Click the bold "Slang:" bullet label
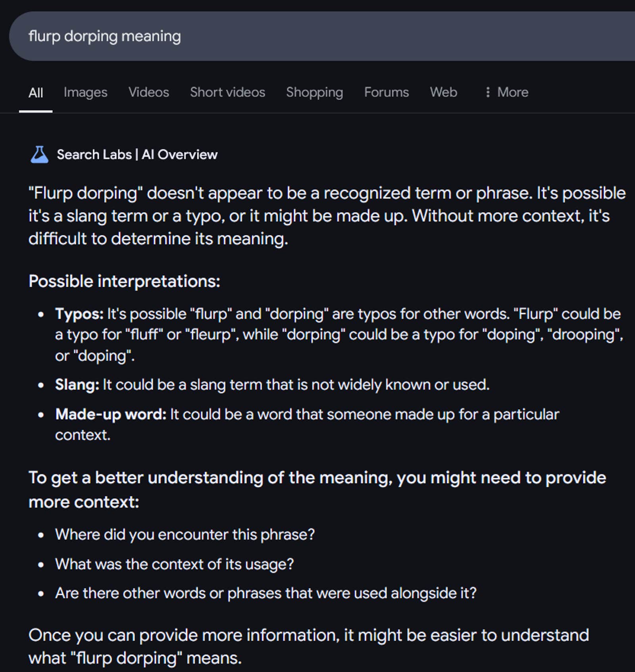The image size is (635, 672). tap(77, 385)
